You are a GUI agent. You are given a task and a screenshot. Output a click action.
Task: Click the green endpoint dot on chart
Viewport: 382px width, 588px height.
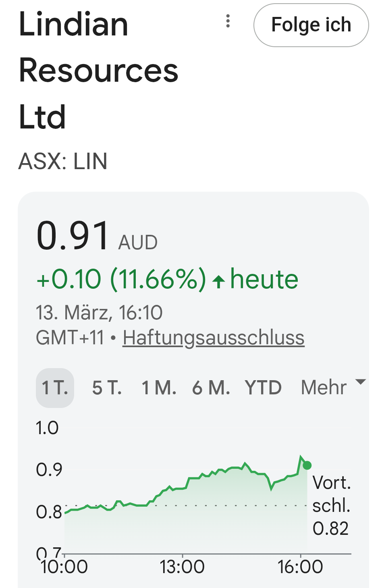(x=307, y=466)
